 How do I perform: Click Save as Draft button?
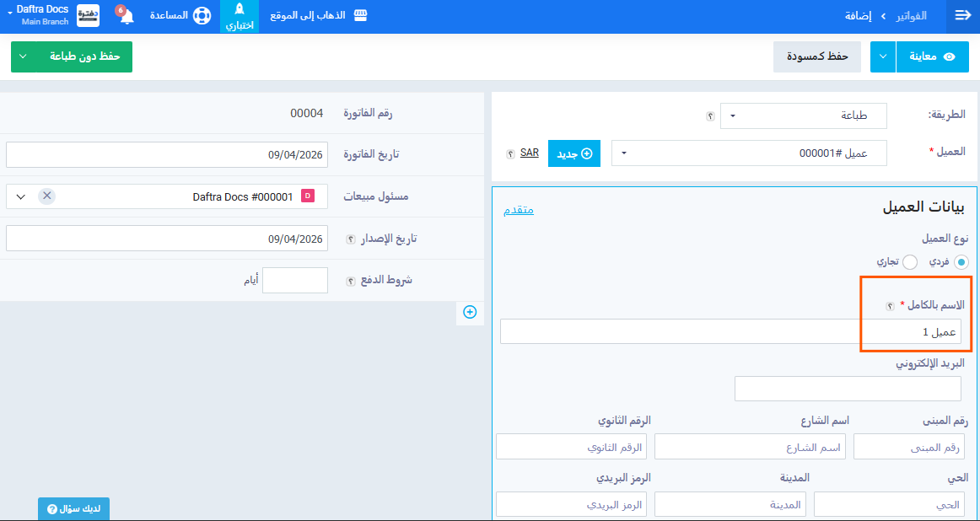(x=816, y=56)
